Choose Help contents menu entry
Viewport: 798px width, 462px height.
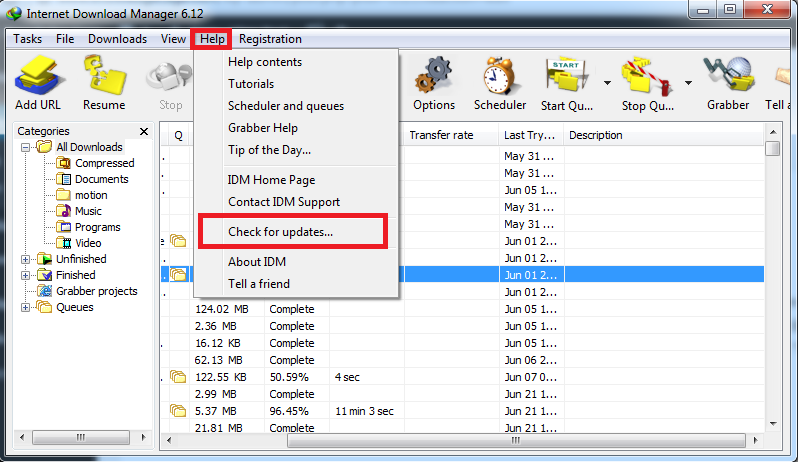296,62
